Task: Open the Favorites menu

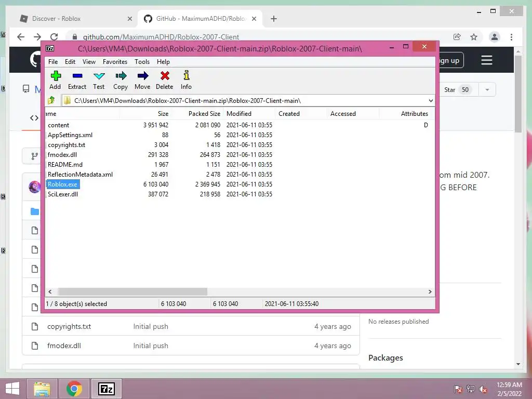Action: click(115, 62)
